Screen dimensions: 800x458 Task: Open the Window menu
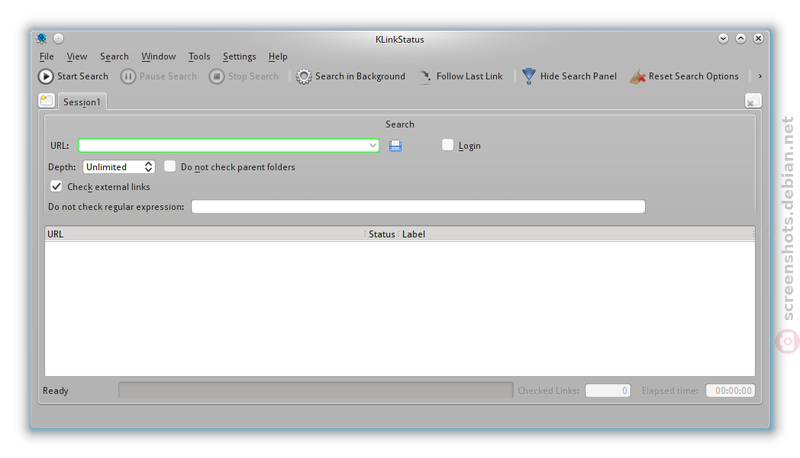(x=159, y=57)
